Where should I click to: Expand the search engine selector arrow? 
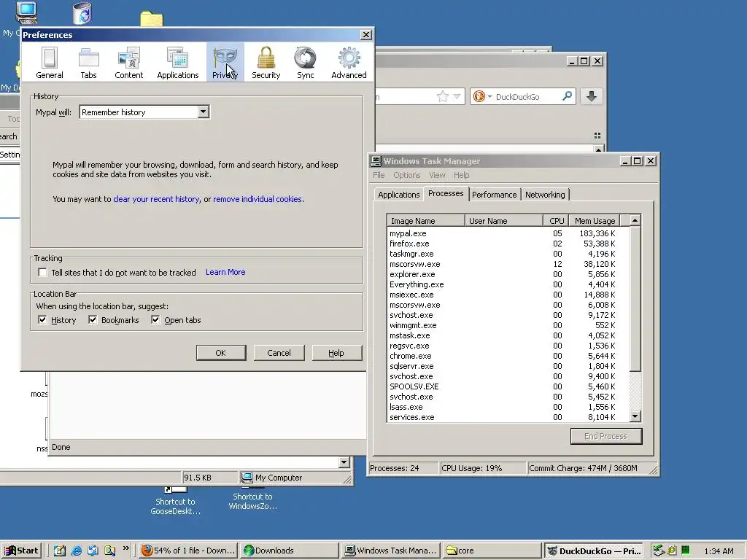[489, 97]
